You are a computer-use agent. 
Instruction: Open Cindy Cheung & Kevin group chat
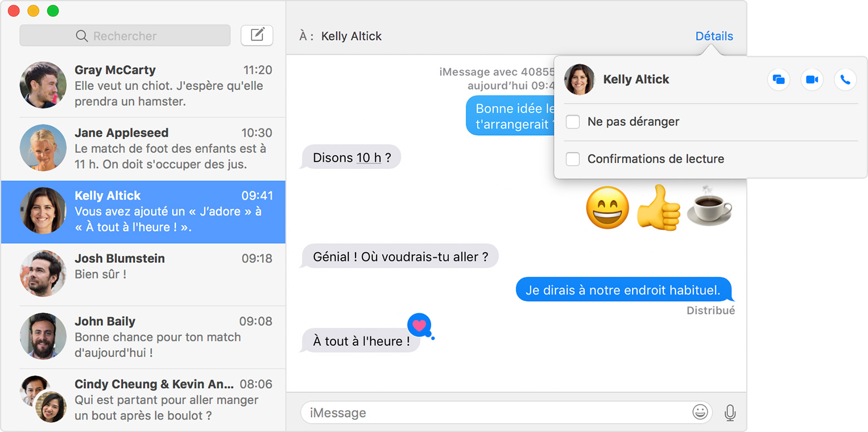pyautogui.click(x=144, y=400)
